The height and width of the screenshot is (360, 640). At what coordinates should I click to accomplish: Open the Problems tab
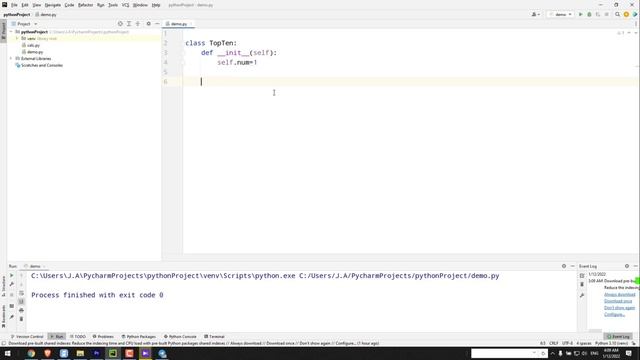coord(103,337)
